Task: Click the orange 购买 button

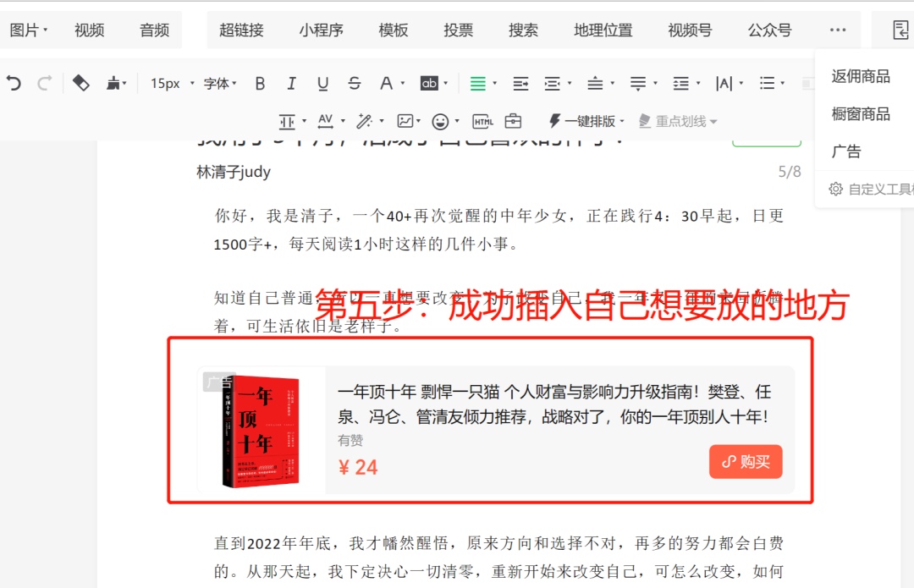Action: coord(746,462)
